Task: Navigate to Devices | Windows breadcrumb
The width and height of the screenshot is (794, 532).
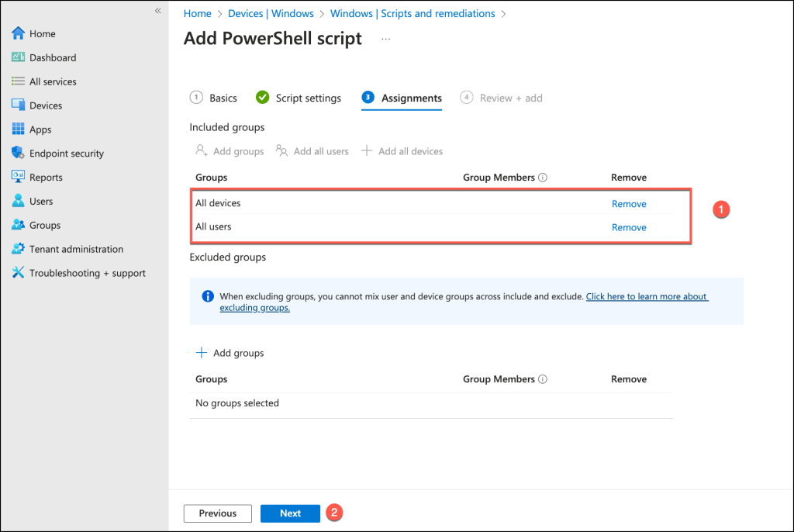Action: tap(271, 14)
